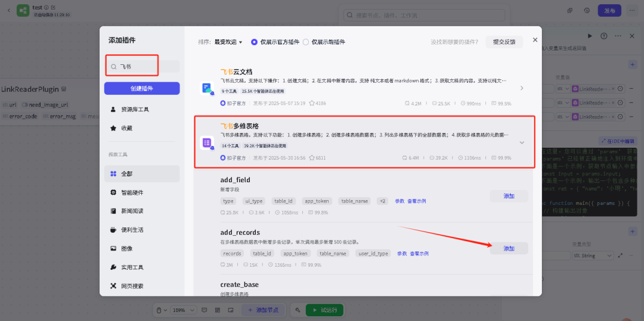
Task: Open the str String type dropdown
Action: pyautogui.click(x=593, y=255)
